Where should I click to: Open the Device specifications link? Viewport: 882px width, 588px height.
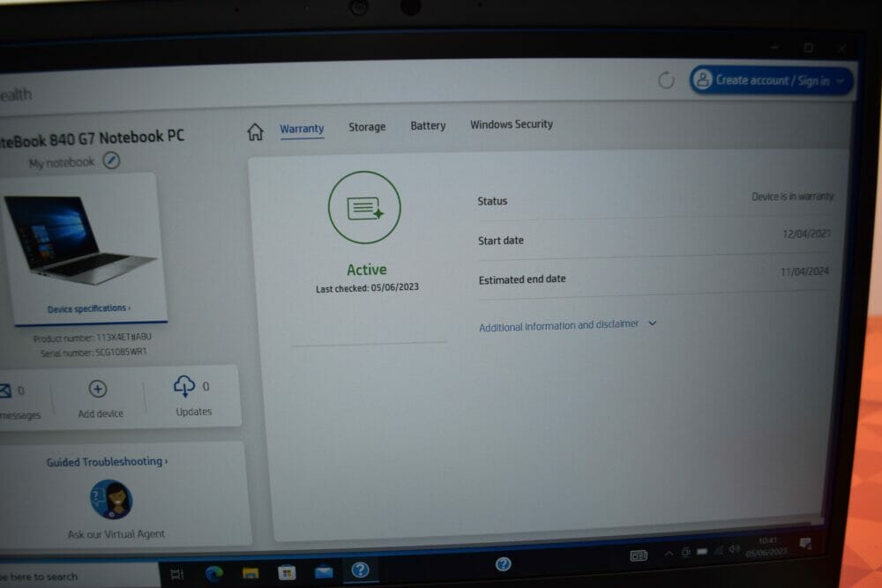click(89, 309)
